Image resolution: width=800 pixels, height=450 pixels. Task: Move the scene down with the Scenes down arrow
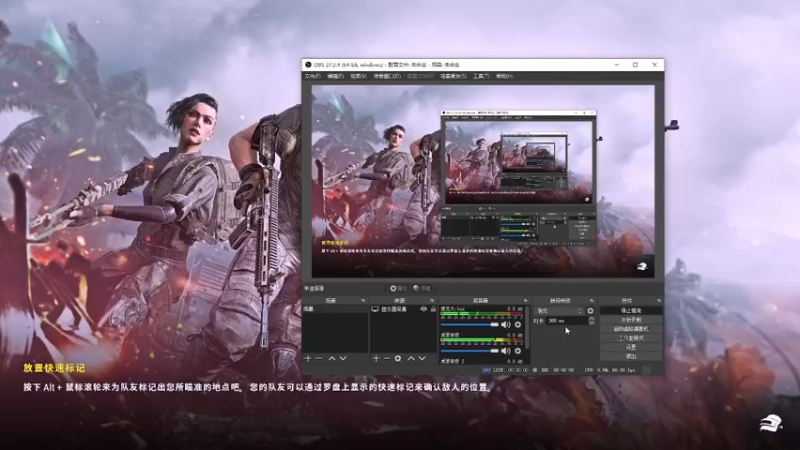tap(343, 359)
